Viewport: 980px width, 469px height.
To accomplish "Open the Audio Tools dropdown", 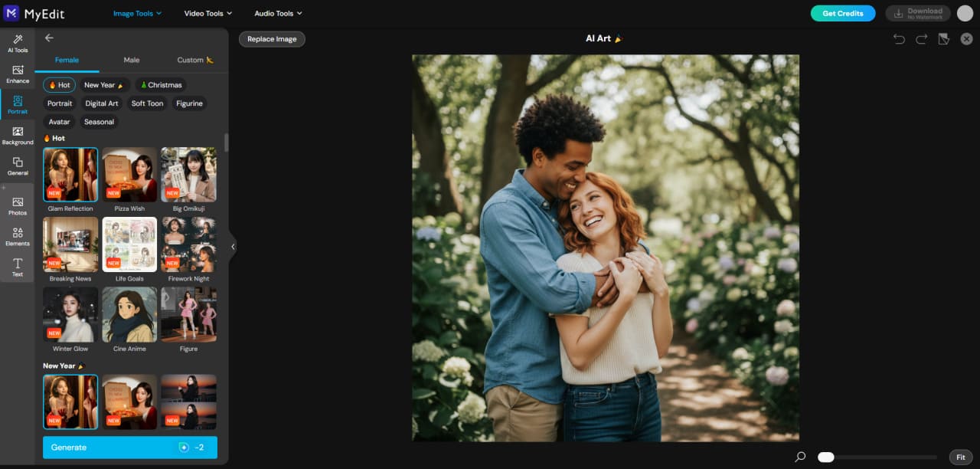I will [277, 13].
